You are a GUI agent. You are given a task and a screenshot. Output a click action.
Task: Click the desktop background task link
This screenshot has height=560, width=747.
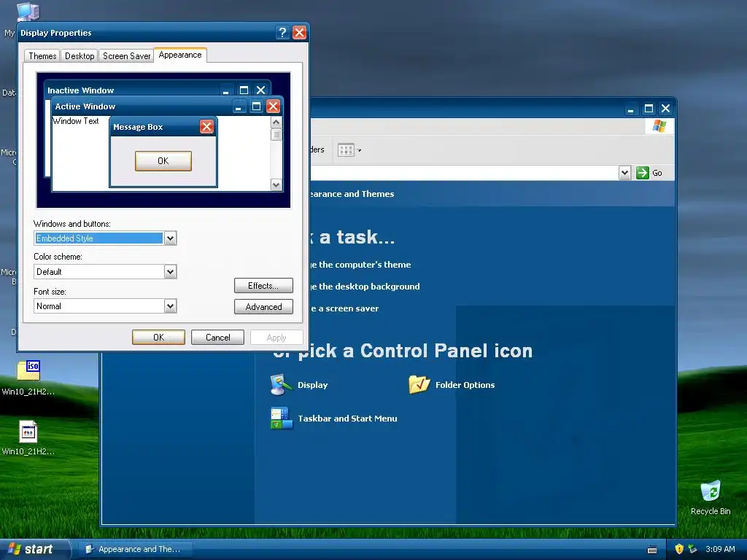click(365, 287)
